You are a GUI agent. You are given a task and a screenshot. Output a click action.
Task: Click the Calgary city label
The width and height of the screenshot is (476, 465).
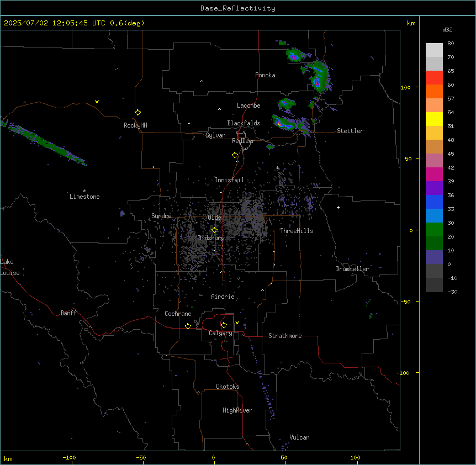click(221, 333)
